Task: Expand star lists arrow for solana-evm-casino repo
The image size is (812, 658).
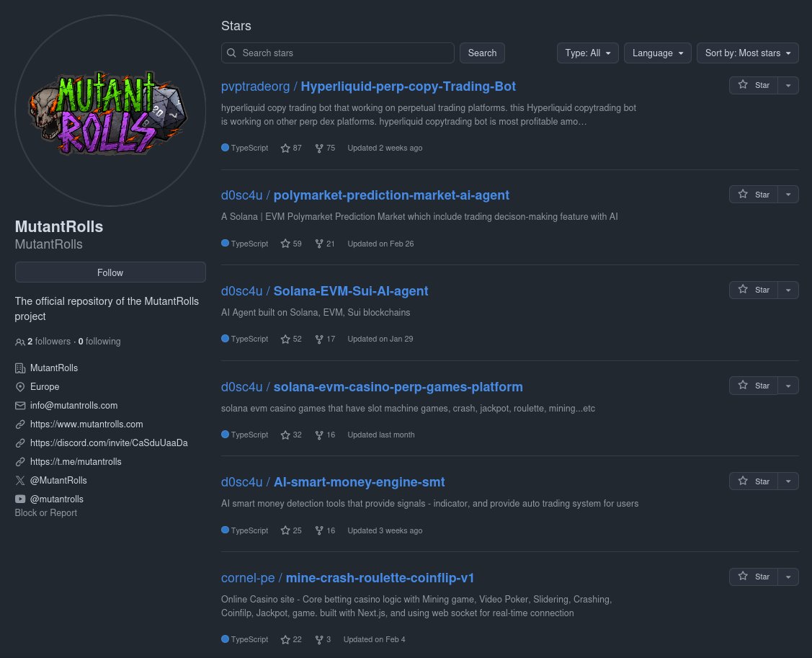Action: coord(788,386)
